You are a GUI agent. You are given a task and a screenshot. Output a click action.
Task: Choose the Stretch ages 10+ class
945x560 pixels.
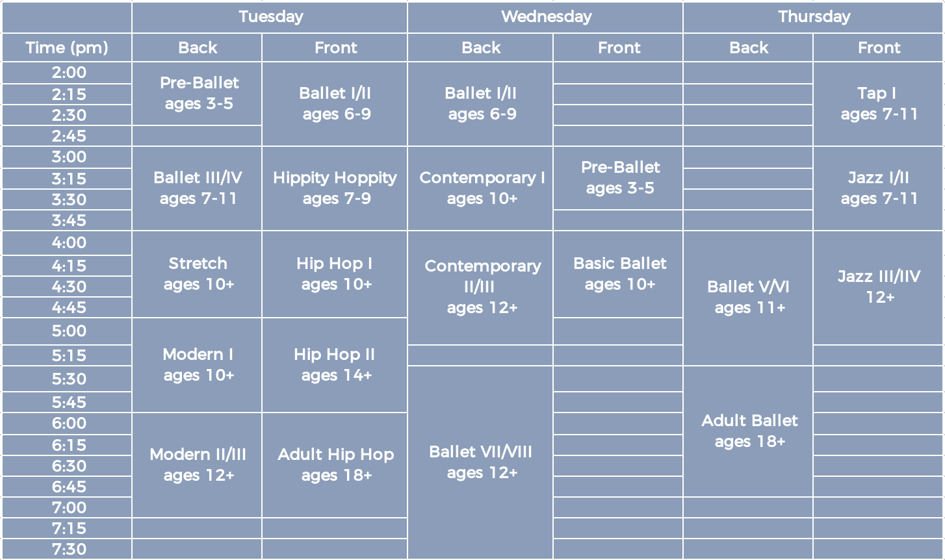point(198,274)
